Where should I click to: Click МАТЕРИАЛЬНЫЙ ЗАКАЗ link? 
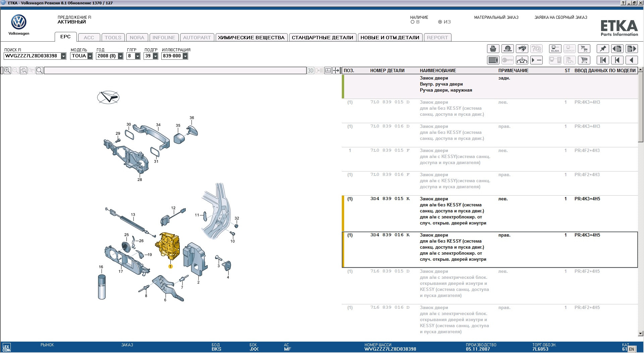496,17
